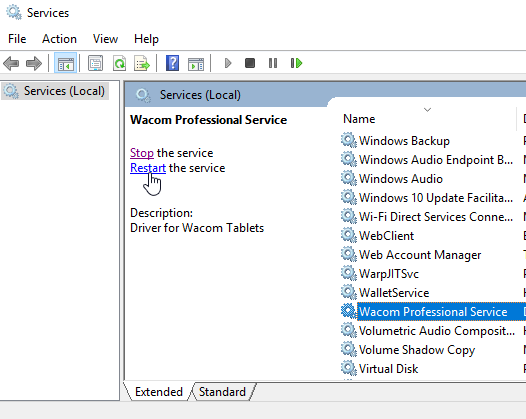Open the Help question mark icon

click(172, 63)
